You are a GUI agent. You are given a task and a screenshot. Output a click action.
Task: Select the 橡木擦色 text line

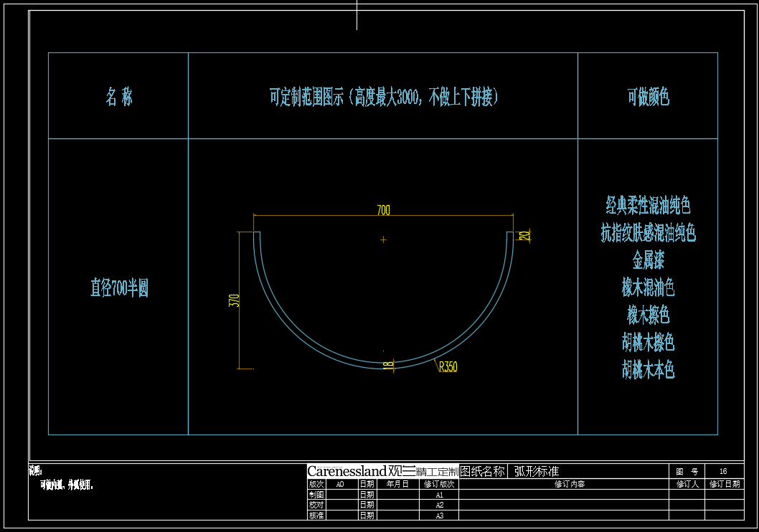coord(648,315)
